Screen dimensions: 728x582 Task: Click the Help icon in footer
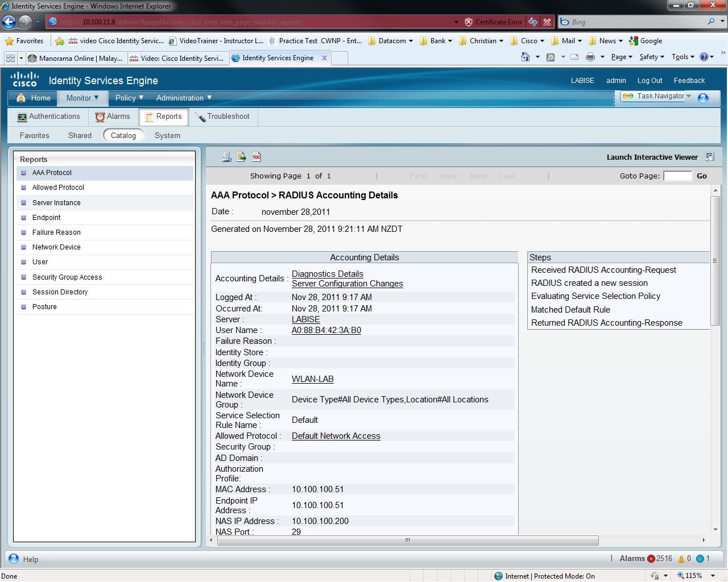14,559
